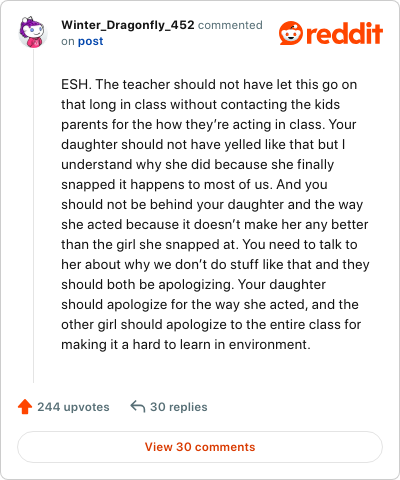Click the comment's final line about environment
This screenshot has width=400, height=480.
pos(186,344)
